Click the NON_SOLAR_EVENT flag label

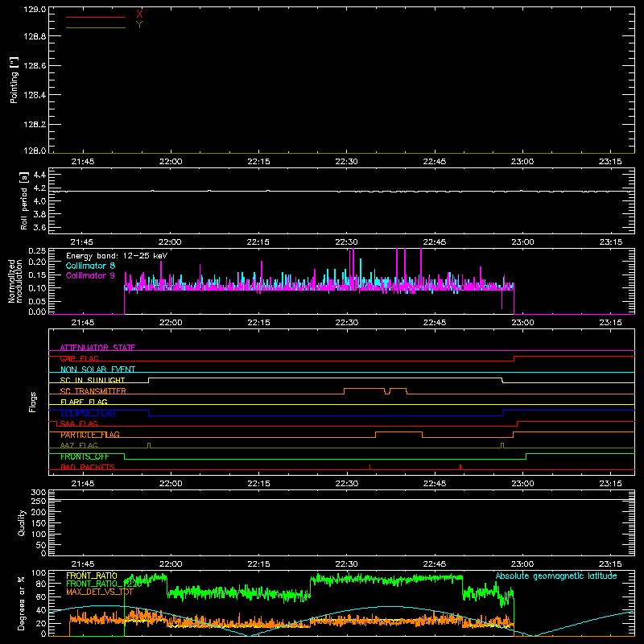(x=97, y=369)
